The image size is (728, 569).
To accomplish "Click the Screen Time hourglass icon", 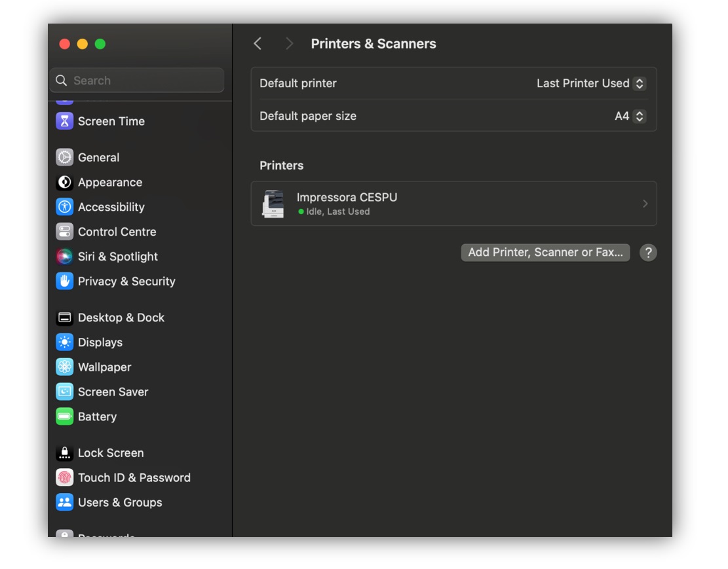I will point(64,121).
